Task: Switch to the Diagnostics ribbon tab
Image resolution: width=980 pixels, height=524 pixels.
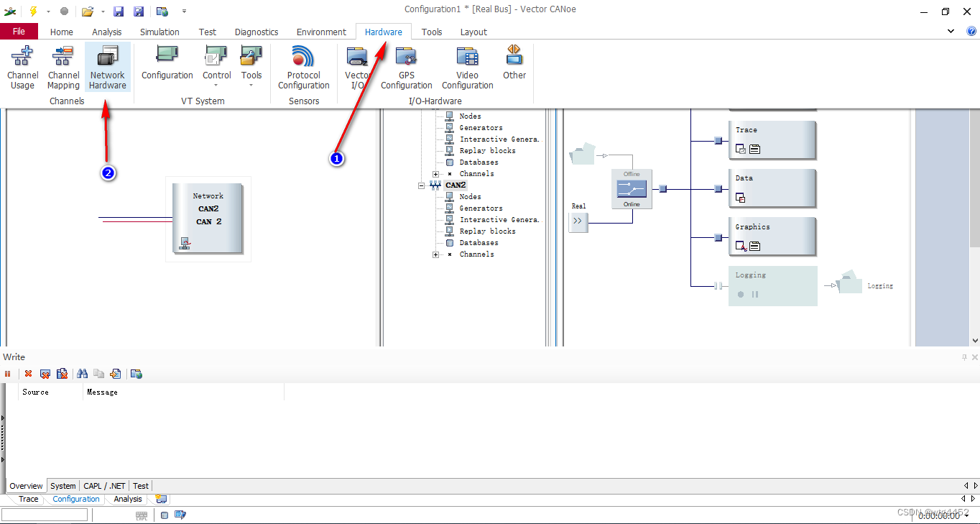Action: [x=256, y=32]
